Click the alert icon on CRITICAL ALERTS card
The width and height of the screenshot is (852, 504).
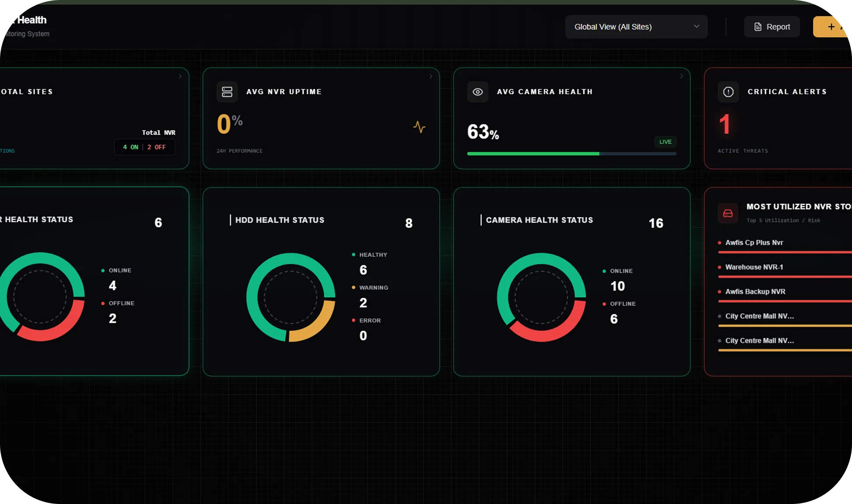728,92
